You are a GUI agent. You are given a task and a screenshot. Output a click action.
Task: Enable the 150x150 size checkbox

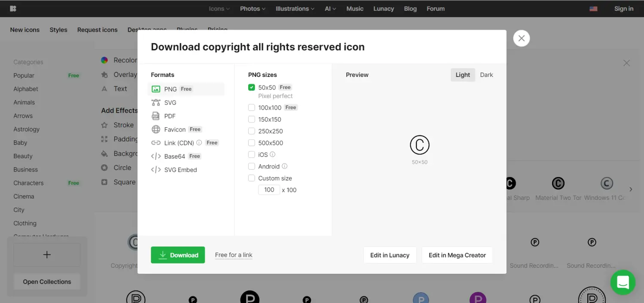252,119
